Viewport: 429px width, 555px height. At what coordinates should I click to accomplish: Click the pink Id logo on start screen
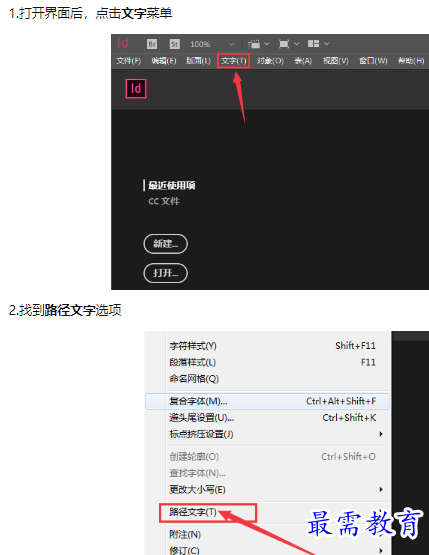click(136, 88)
